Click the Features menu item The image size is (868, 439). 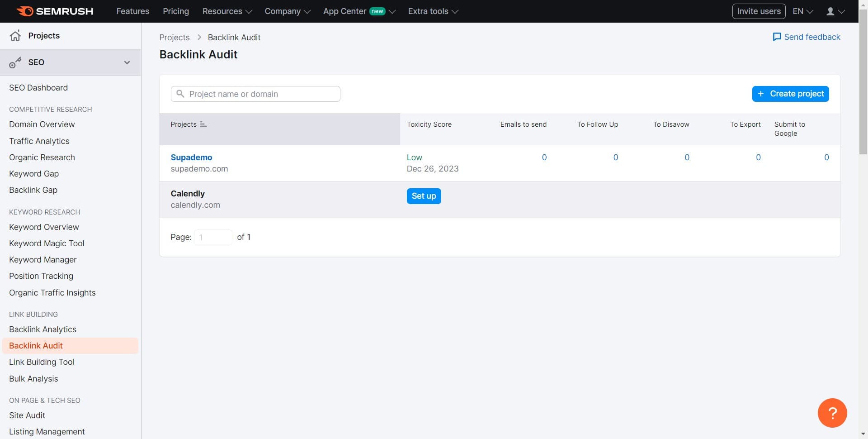132,11
